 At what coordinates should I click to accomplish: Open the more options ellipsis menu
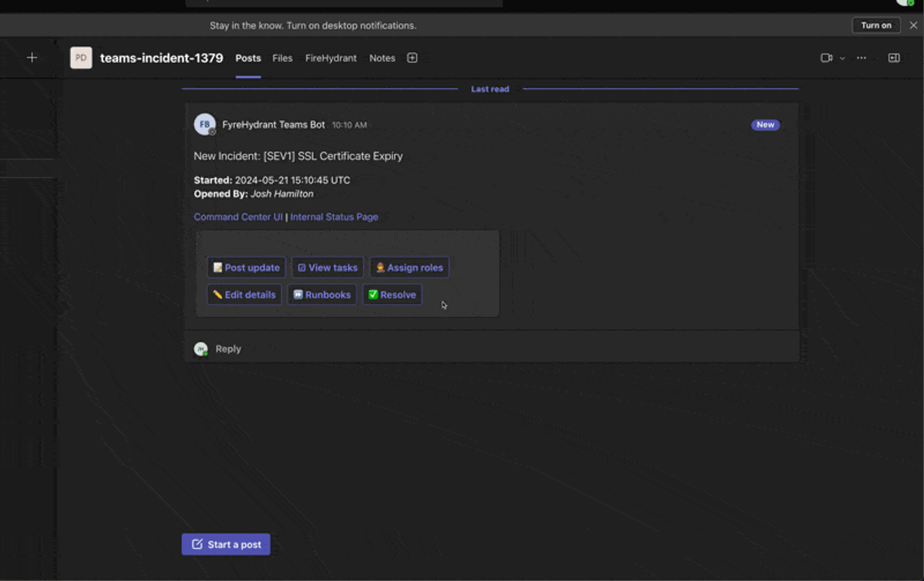(861, 58)
